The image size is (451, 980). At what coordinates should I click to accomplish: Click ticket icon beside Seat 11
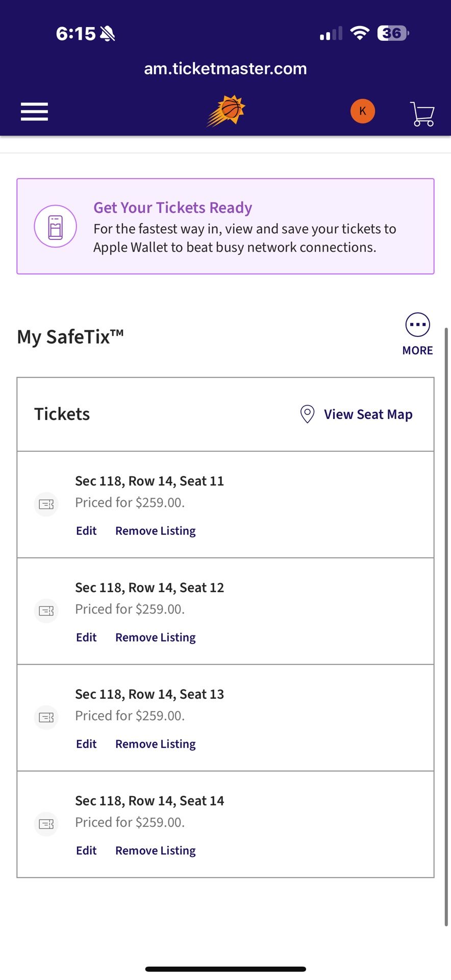coord(46,504)
